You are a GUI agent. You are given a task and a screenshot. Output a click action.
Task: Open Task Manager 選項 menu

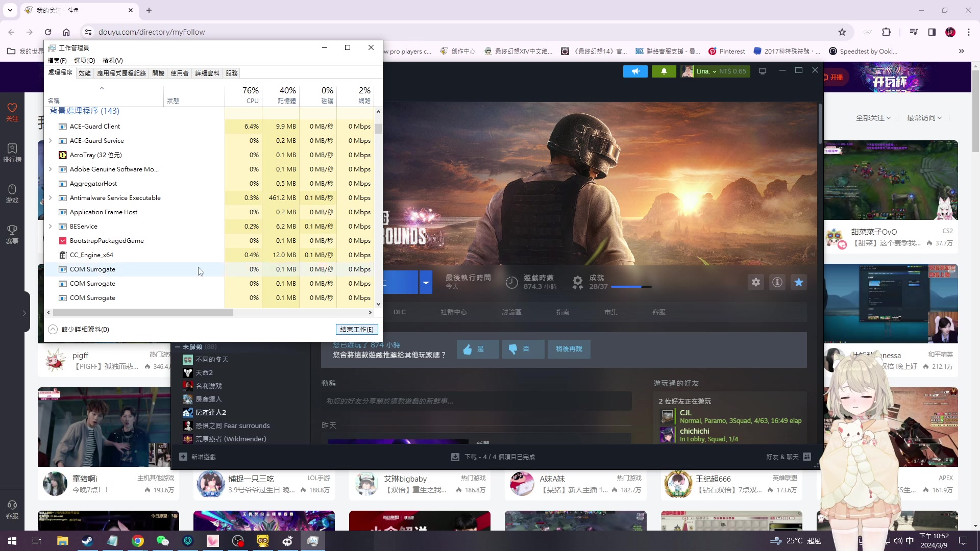click(85, 60)
